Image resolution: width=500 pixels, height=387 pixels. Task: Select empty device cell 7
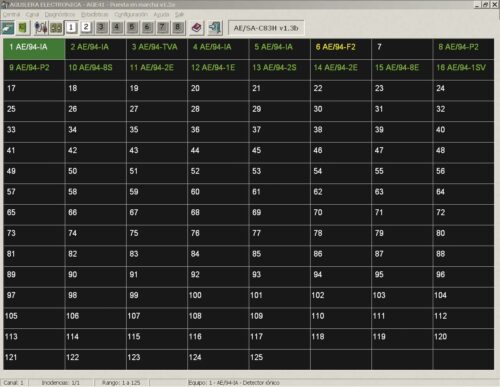[x=402, y=49]
